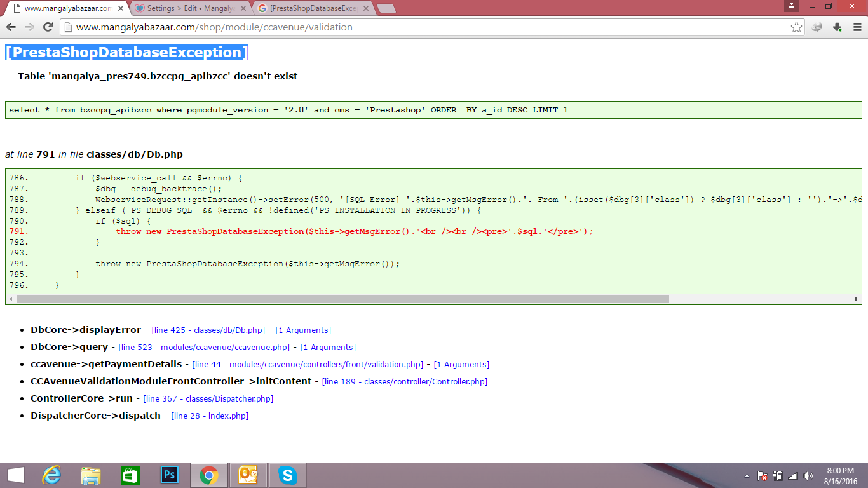Switch to the Settings > Edit Mangalya tab

click(x=191, y=9)
